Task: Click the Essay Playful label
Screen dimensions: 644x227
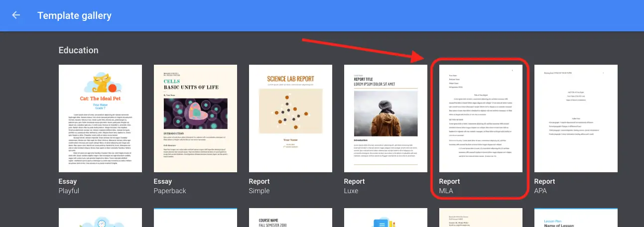Action: tap(69, 186)
